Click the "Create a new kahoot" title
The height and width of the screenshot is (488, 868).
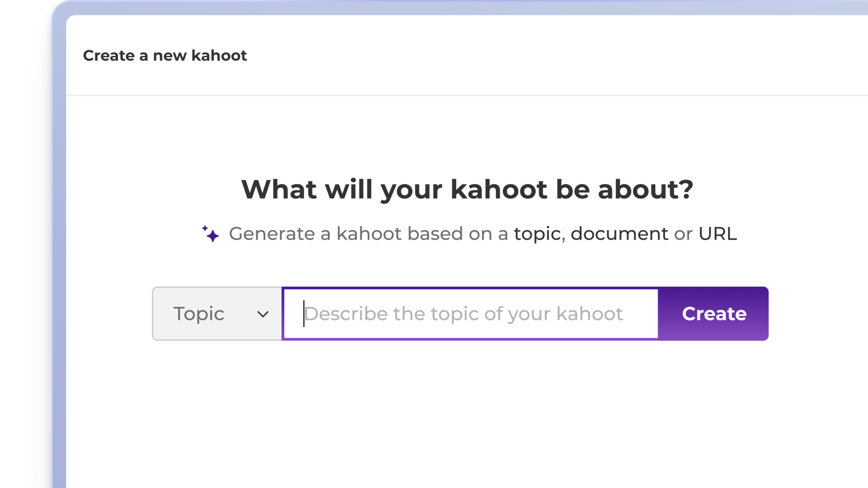[x=165, y=56]
